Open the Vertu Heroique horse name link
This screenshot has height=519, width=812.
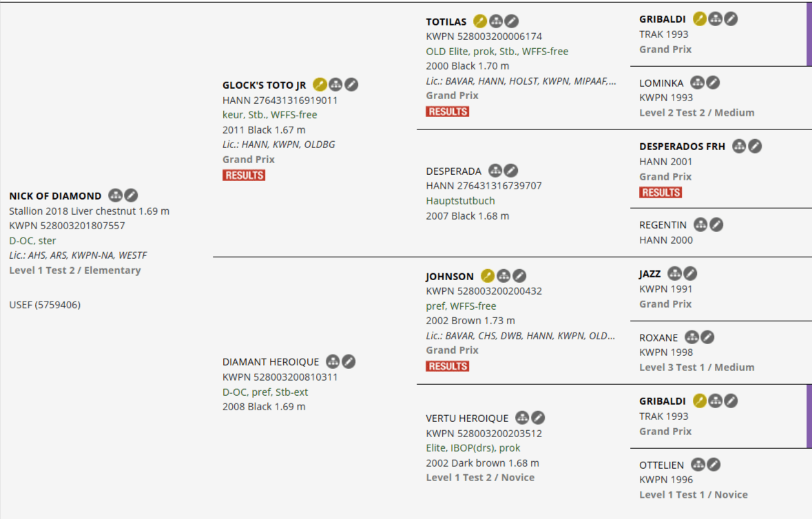click(467, 419)
